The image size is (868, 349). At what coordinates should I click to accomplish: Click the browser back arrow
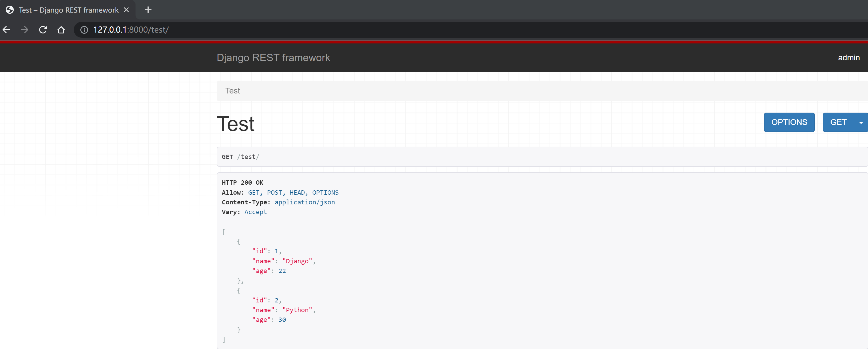pyautogui.click(x=6, y=30)
